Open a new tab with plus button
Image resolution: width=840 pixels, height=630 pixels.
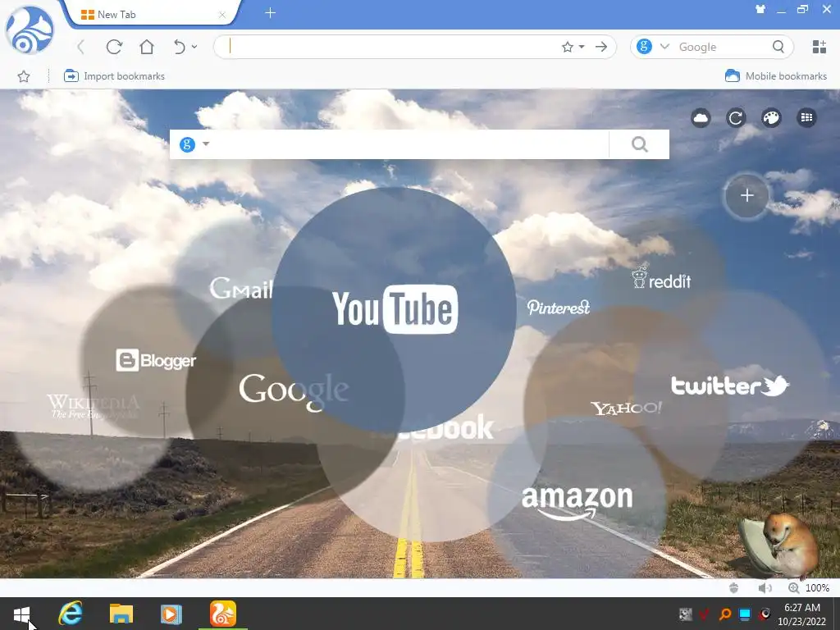pos(270,13)
